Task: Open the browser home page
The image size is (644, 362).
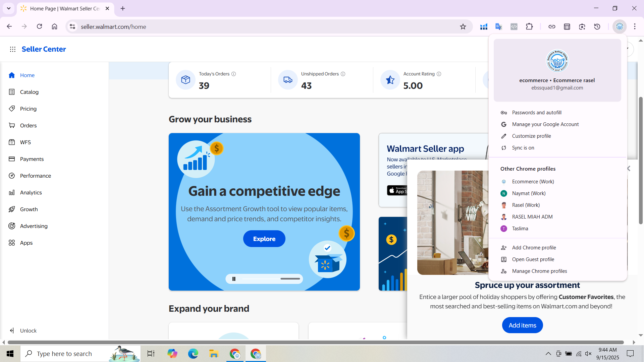Action: click(54, 26)
